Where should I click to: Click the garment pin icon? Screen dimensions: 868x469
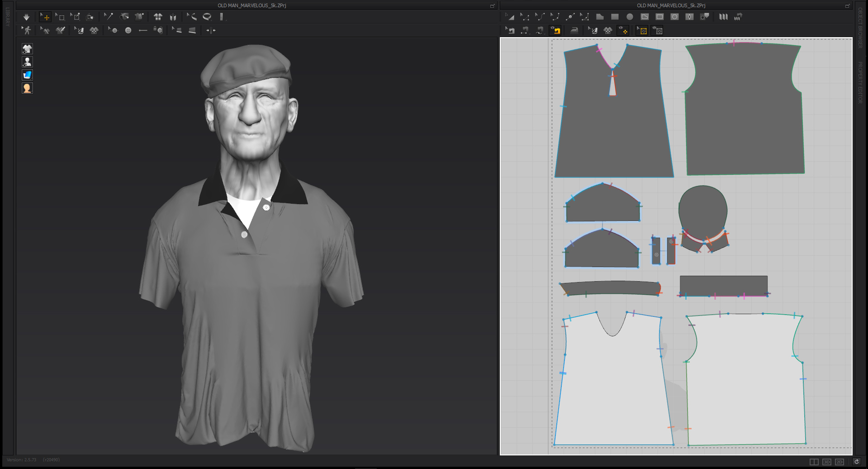(139, 17)
